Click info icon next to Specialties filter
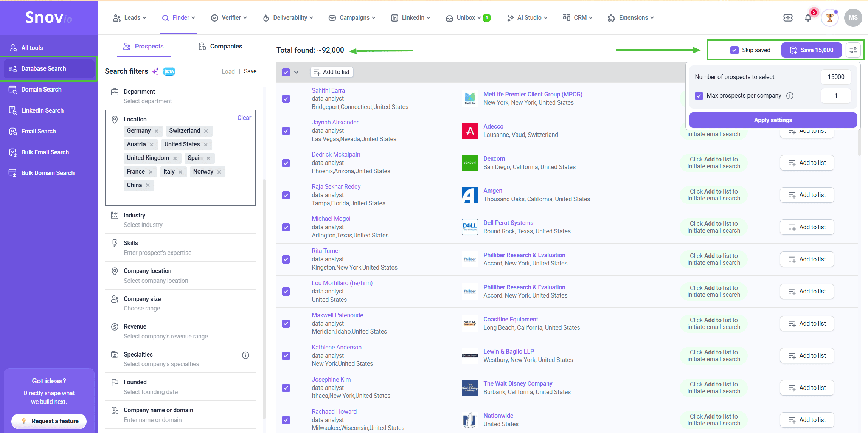This screenshot has width=868, height=433. click(245, 355)
